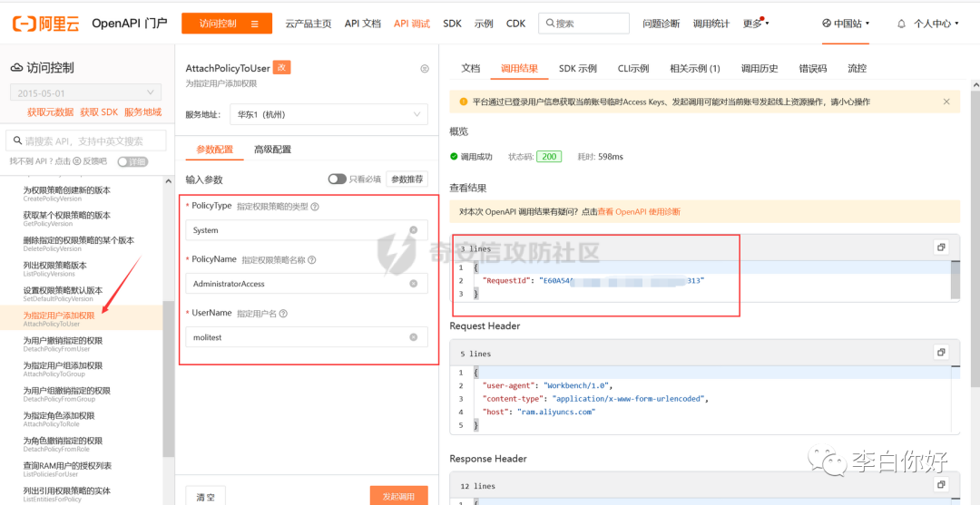This screenshot has height=505, width=980.
Task: Switch to the 调用历史 tab
Action: coord(759,68)
